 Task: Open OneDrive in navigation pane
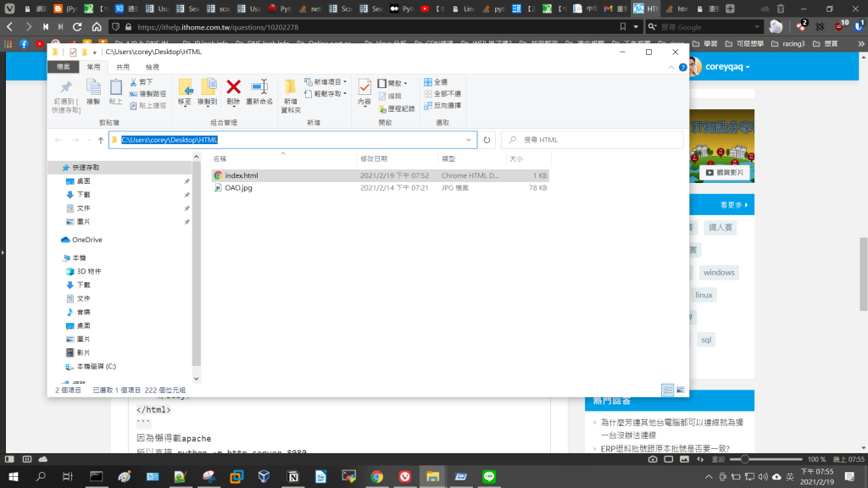[81, 240]
